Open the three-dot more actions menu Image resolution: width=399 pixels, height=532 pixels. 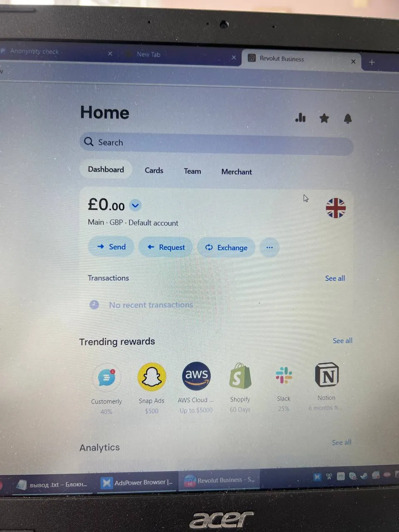click(x=269, y=247)
